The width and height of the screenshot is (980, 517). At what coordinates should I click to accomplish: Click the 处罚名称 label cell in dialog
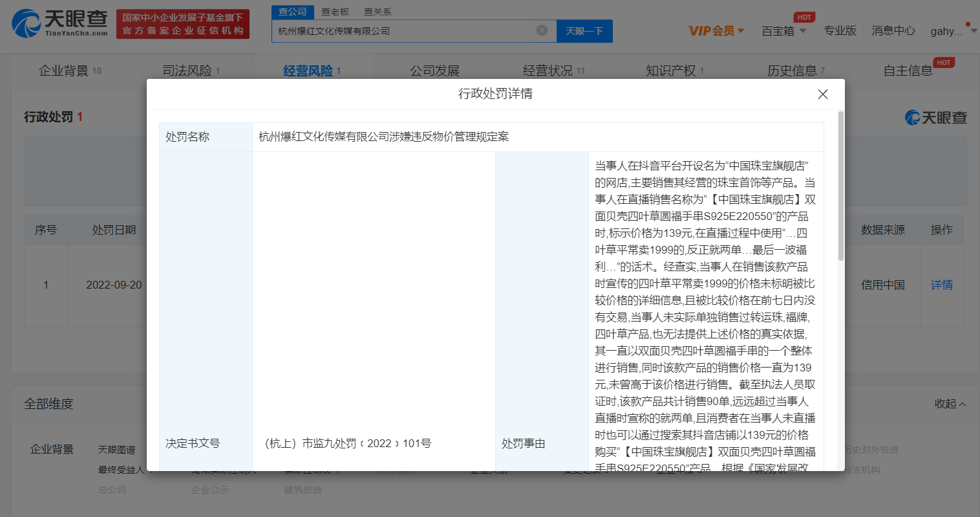206,137
